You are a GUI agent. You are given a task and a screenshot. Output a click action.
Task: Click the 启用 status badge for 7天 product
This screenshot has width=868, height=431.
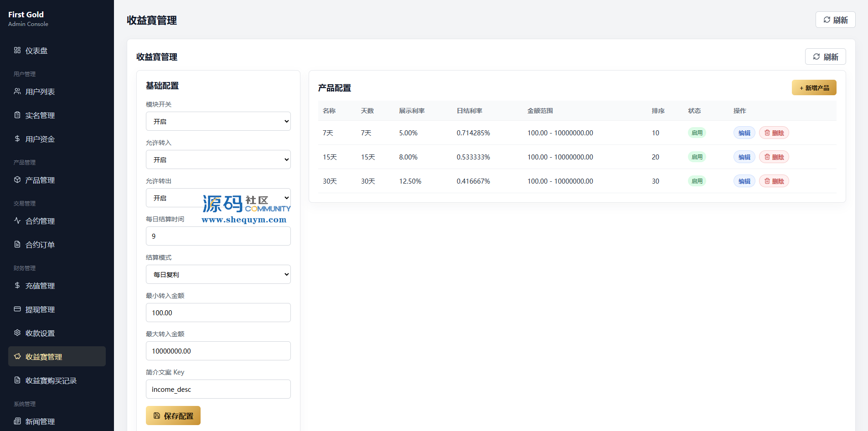coord(697,133)
